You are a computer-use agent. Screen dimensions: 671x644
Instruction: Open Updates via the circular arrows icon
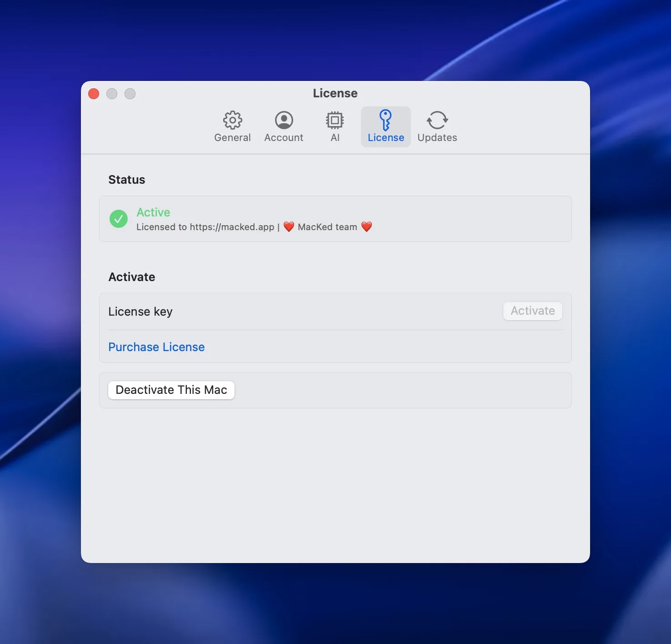point(437,120)
